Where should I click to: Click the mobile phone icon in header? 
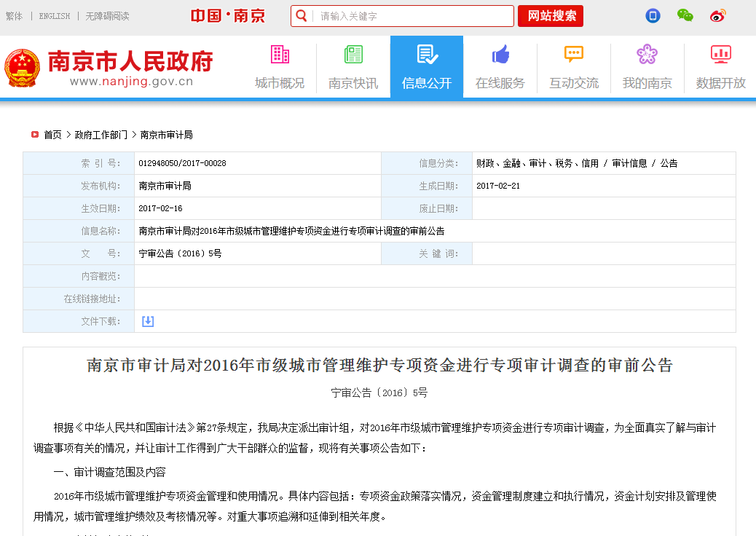point(653,15)
